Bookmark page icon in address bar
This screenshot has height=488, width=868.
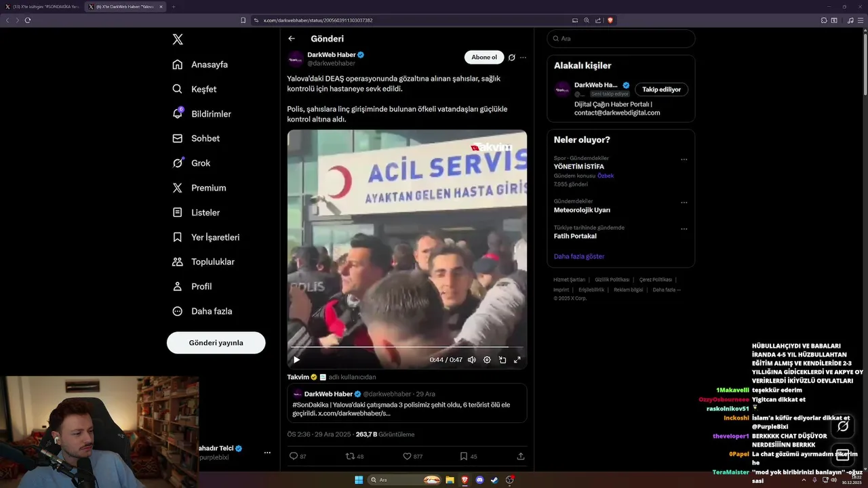click(243, 20)
